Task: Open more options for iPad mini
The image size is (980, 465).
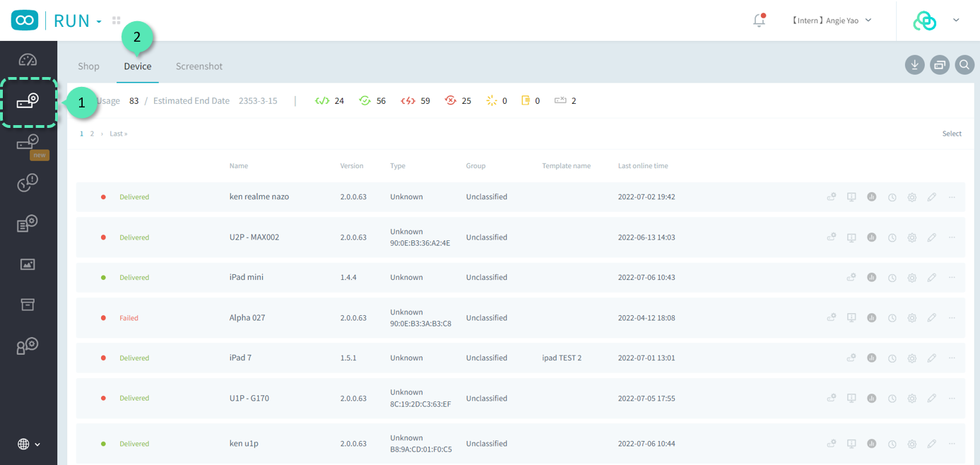Action: 952,278
